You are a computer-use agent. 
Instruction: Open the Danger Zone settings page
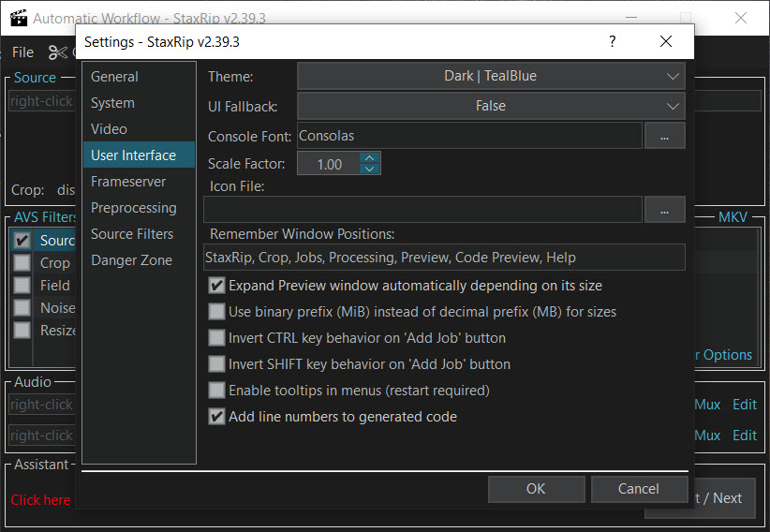(139, 259)
